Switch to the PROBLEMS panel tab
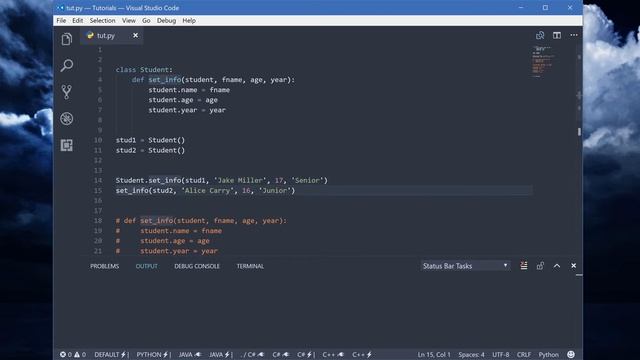Screen dimensions: 640x360 [x=104, y=266]
